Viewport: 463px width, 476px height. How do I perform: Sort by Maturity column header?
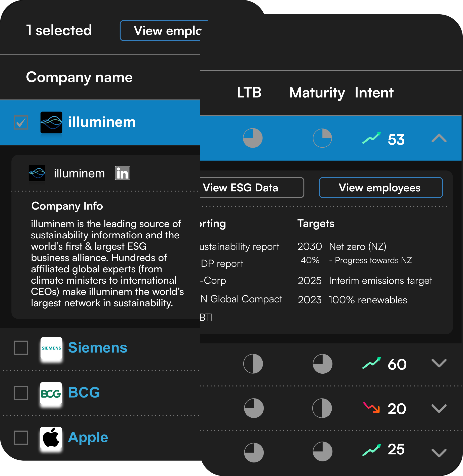coord(317,93)
